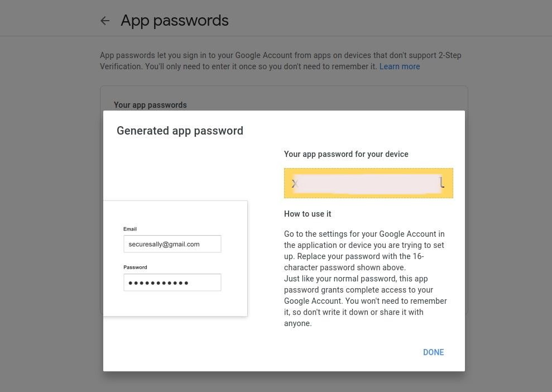The height and width of the screenshot is (392, 552).
Task: Click the Password field with dots
Action: (172, 283)
